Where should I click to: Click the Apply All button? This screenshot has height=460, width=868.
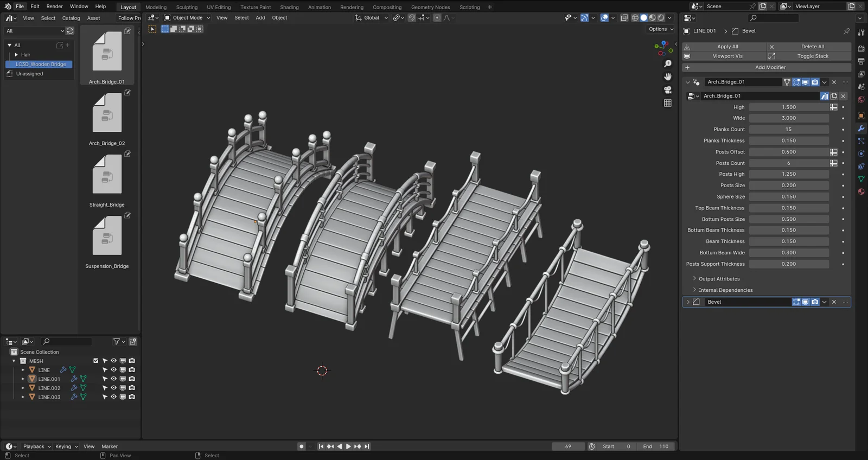pyautogui.click(x=727, y=47)
